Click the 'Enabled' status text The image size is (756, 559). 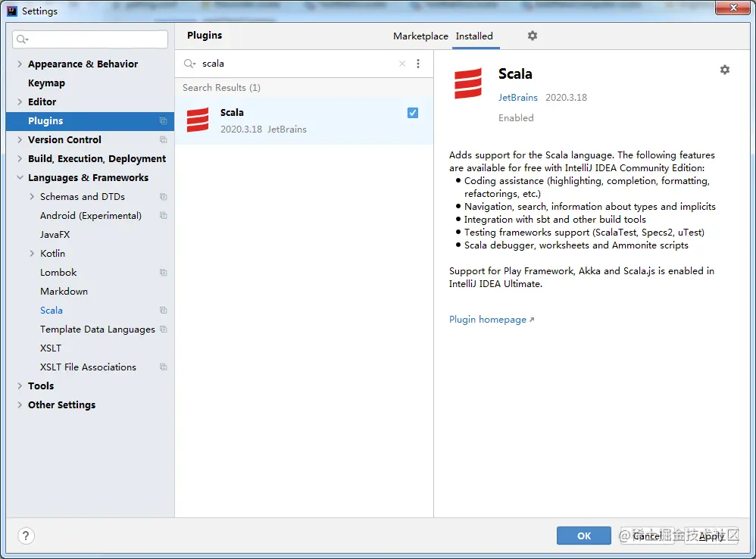pyautogui.click(x=516, y=118)
